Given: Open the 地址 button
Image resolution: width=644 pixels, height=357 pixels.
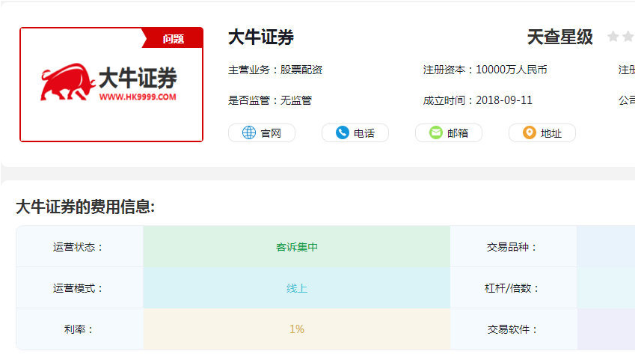Looking at the screenshot, I should (542, 132).
